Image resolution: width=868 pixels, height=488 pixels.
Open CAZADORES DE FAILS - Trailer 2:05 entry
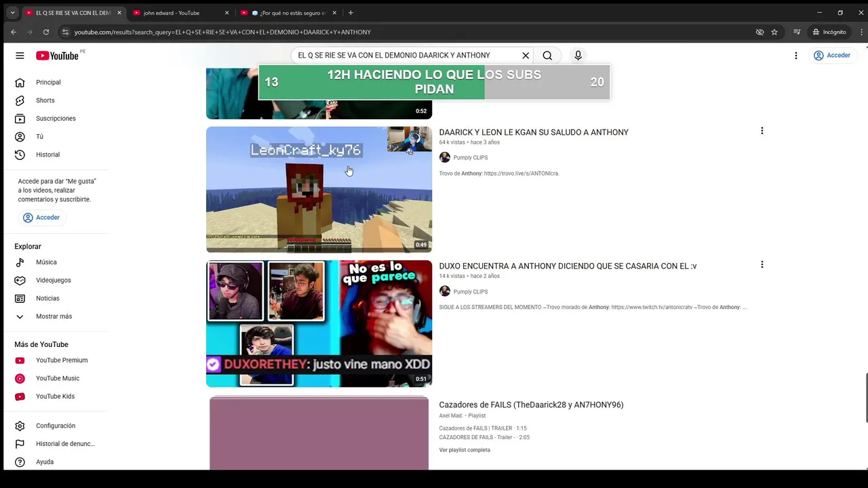pos(484,437)
